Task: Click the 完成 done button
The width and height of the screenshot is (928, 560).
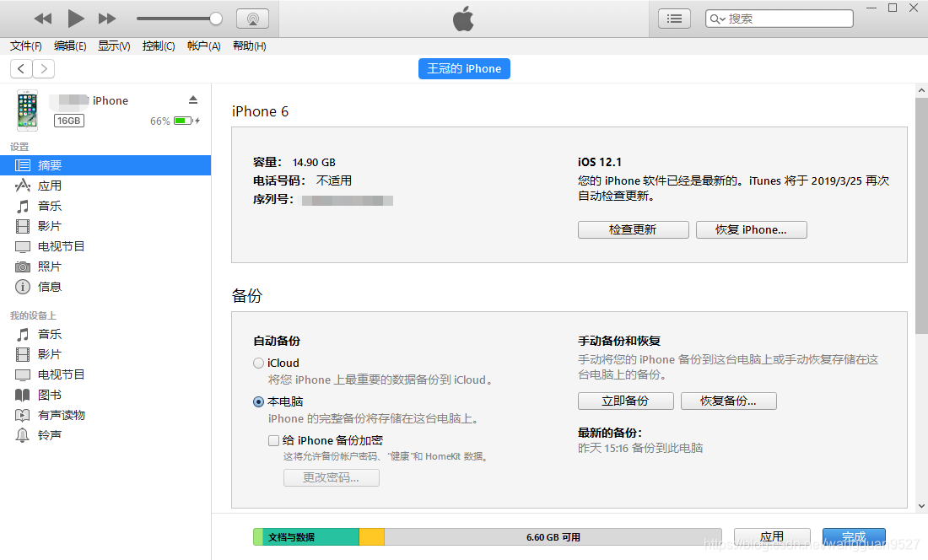Action: pos(854,537)
